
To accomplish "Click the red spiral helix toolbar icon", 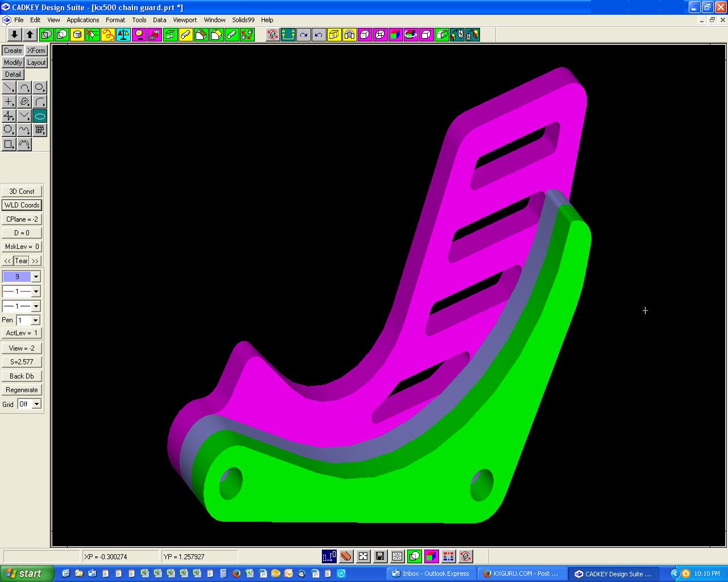I will (x=108, y=35).
